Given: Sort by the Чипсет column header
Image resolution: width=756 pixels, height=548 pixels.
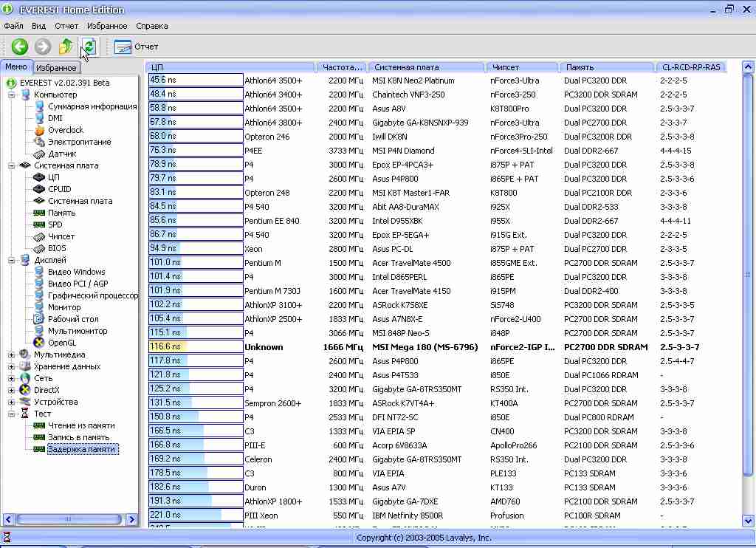Looking at the screenshot, I should (522, 67).
